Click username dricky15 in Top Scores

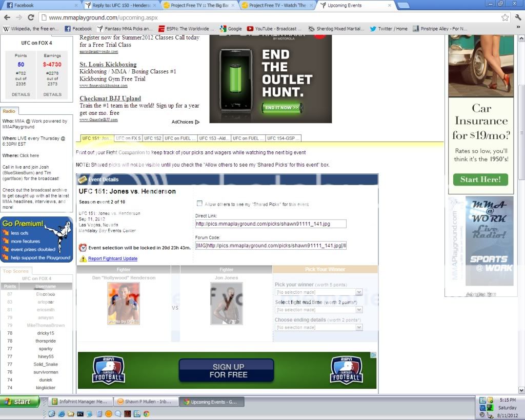click(46, 333)
